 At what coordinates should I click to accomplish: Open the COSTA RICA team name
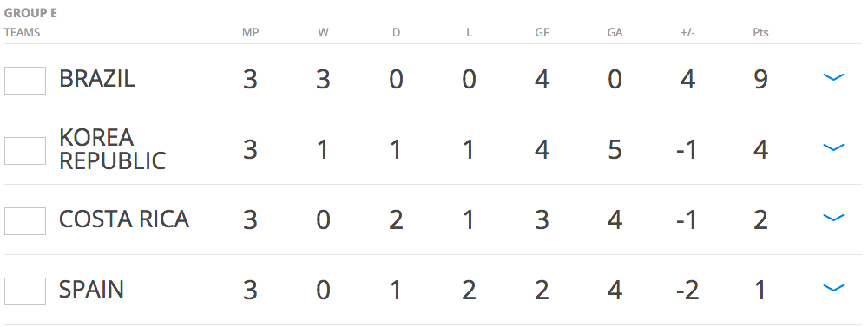tap(124, 219)
